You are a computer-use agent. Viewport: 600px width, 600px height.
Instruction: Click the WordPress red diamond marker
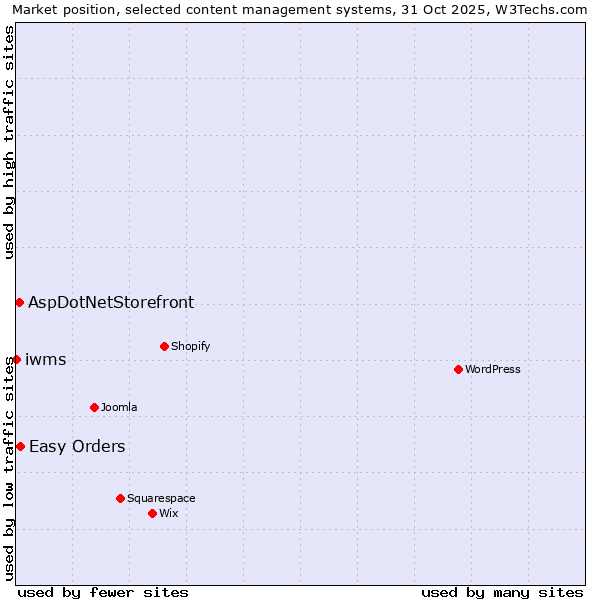(x=458, y=369)
